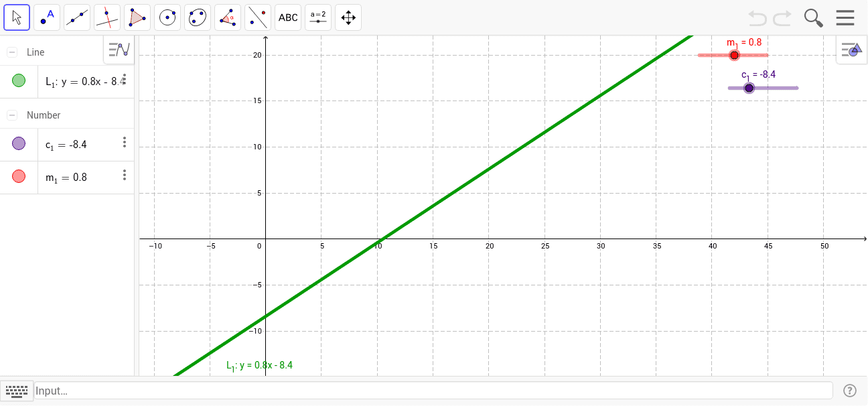Click inside the Input bar field
The image size is (868, 406).
[x=433, y=391]
